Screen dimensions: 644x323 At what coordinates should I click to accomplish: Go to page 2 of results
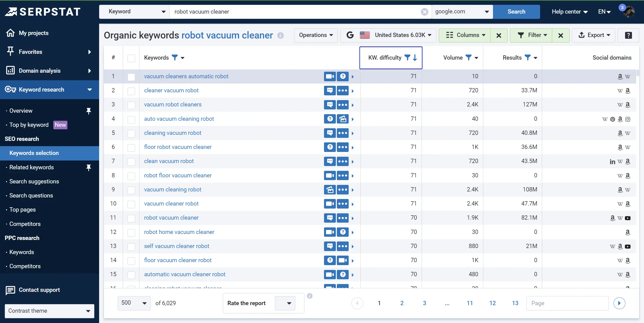point(402,303)
